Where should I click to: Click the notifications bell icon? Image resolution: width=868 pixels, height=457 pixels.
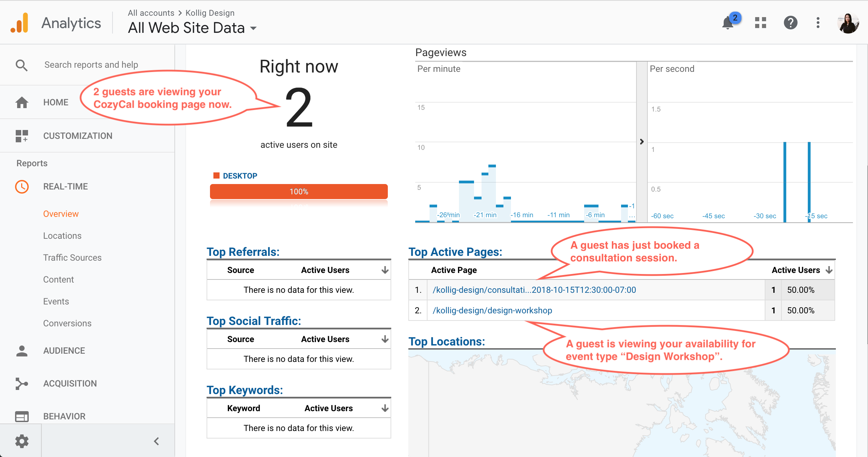tap(728, 23)
